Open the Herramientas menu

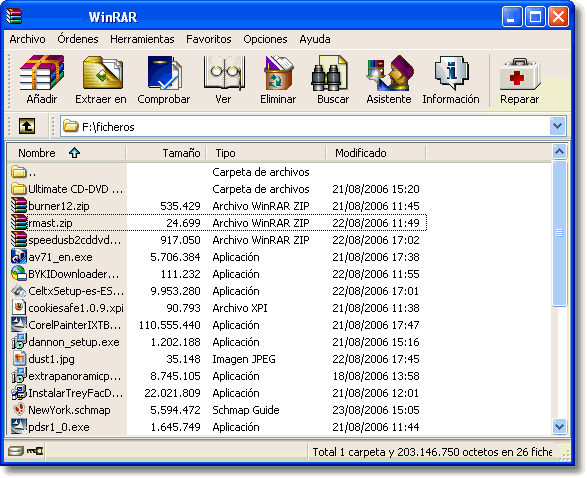(x=142, y=39)
